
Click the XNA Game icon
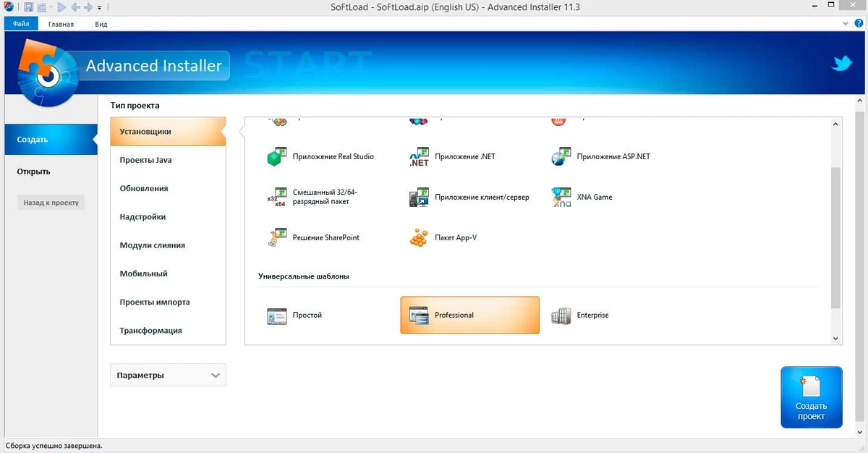coord(561,197)
